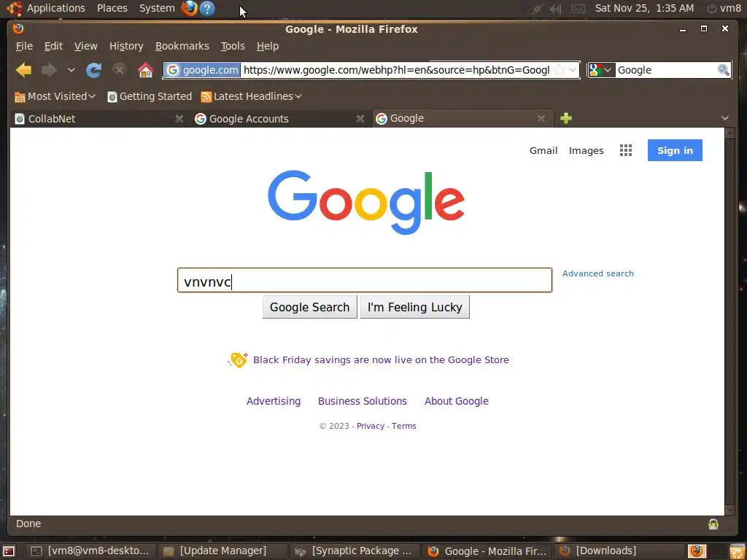
Task: Open the System menu in top panel
Action: [157, 8]
